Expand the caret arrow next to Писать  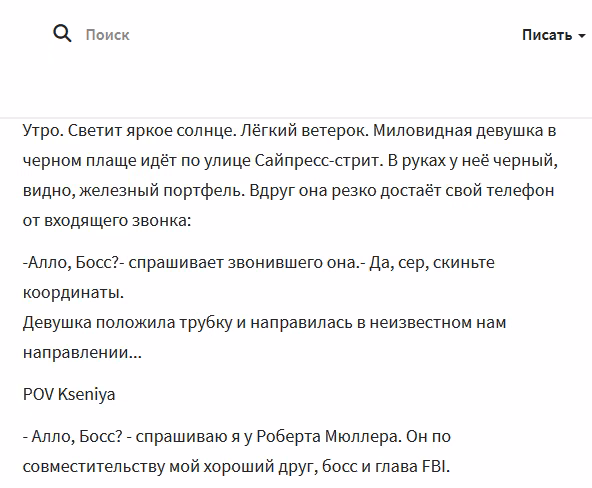[582, 36]
